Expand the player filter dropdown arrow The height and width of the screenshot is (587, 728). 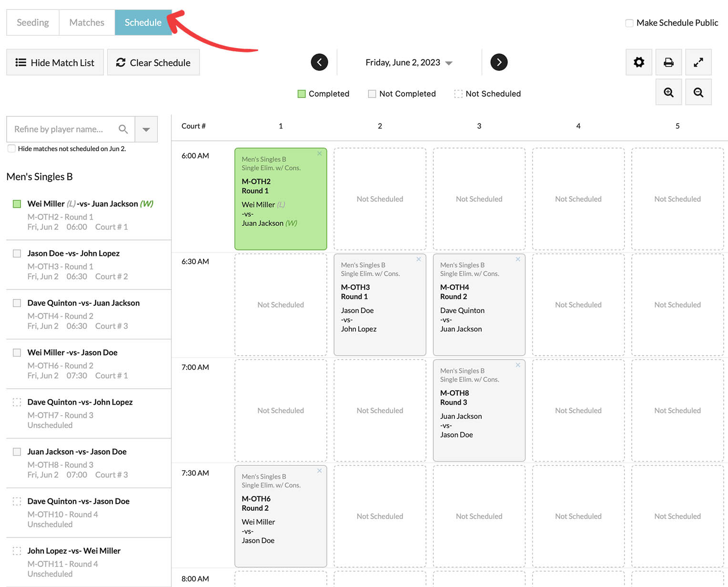(x=146, y=129)
